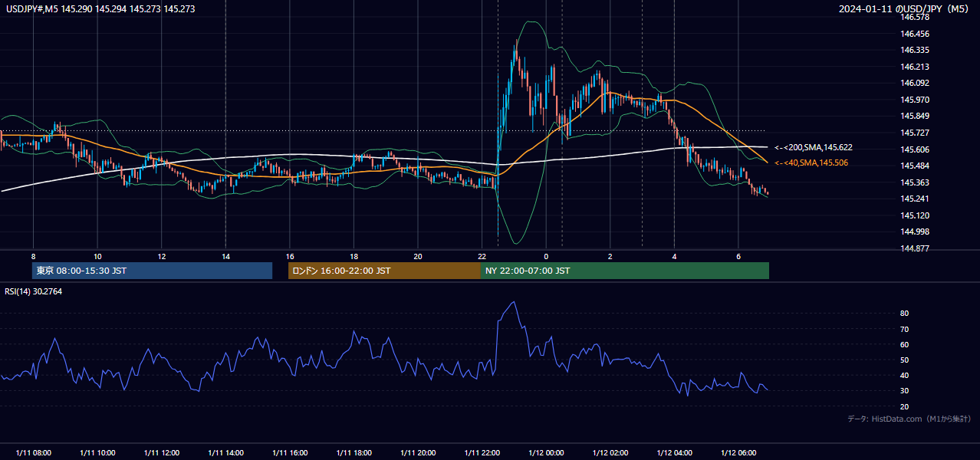The image size is (980, 460).
Task: Click hour tick 20 on the price chart hour axis
Action: 418,256
